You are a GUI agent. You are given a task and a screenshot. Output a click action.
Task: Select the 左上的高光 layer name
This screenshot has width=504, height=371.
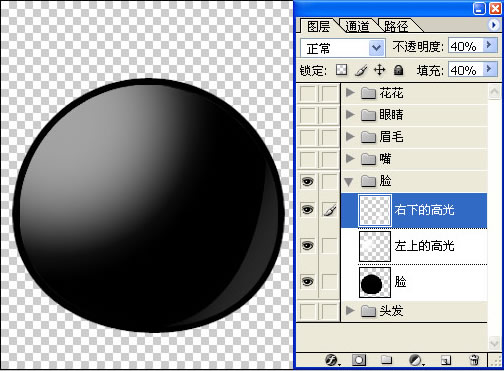tap(424, 246)
